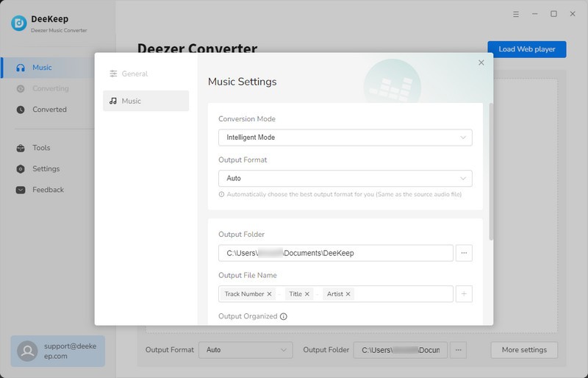Image resolution: width=588 pixels, height=378 pixels.
Task: Click the envelope icon beside Feedback
Action: [x=21, y=190]
